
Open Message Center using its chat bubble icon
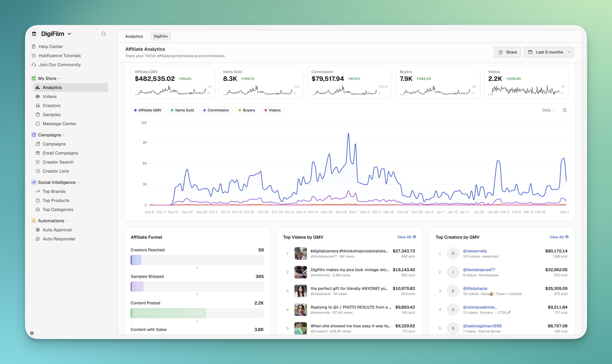[x=38, y=124]
